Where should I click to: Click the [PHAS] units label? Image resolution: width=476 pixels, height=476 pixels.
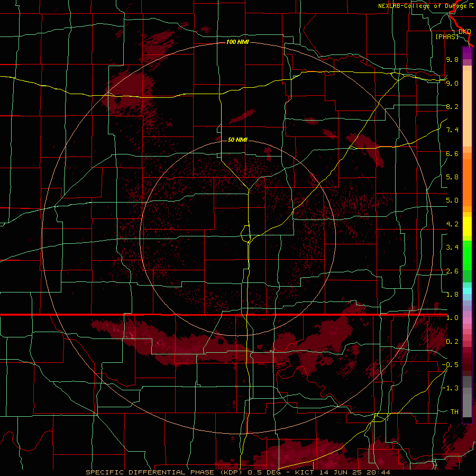(x=447, y=36)
